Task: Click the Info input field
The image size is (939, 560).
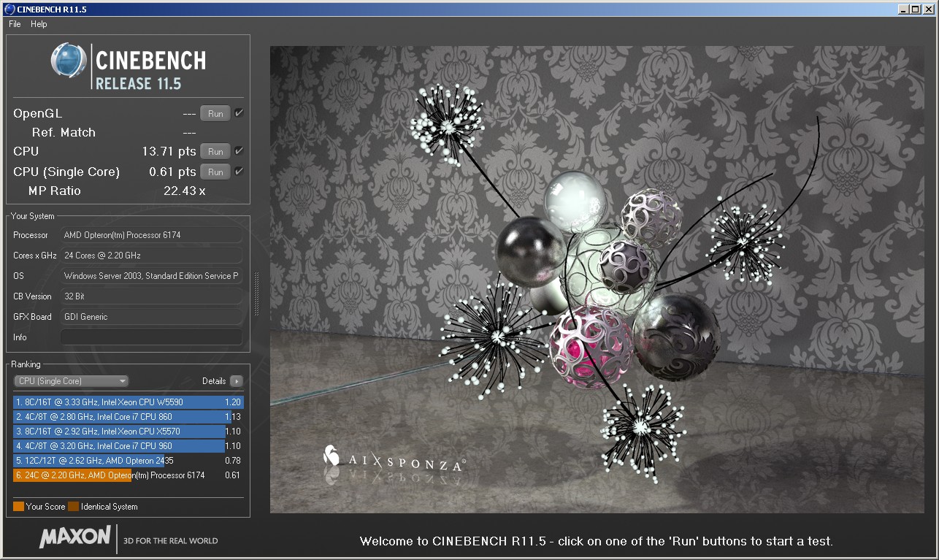Action: pos(151,337)
